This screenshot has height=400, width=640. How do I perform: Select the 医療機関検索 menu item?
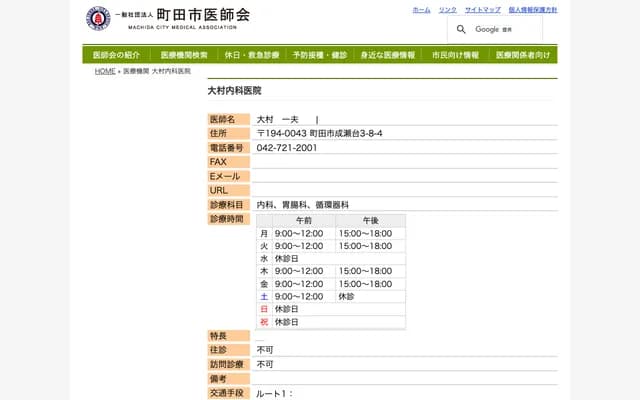point(184,55)
